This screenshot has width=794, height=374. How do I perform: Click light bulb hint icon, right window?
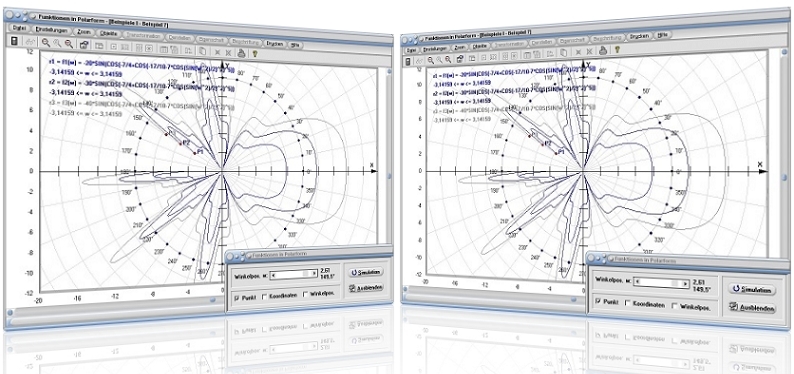(617, 50)
